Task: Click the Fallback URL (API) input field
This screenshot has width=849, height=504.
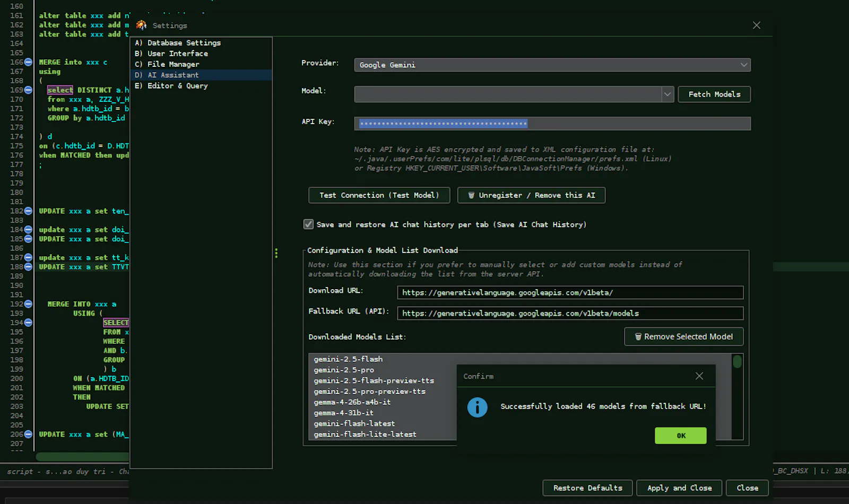Action: [570, 314]
